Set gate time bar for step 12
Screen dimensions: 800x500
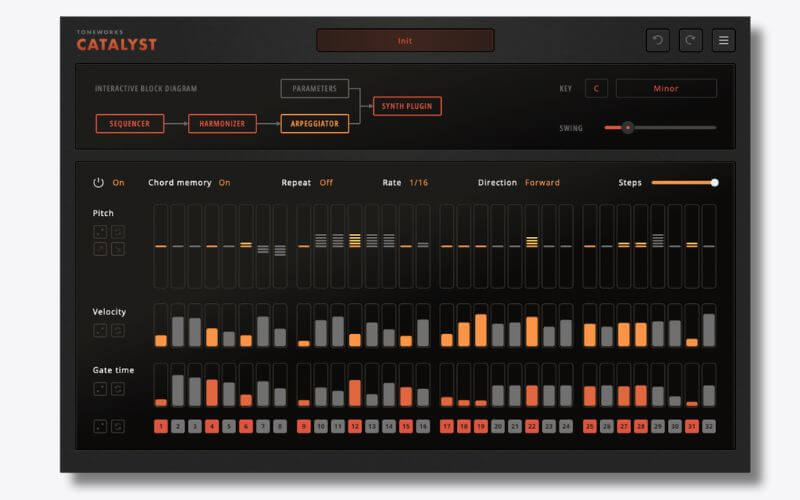(355, 385)
